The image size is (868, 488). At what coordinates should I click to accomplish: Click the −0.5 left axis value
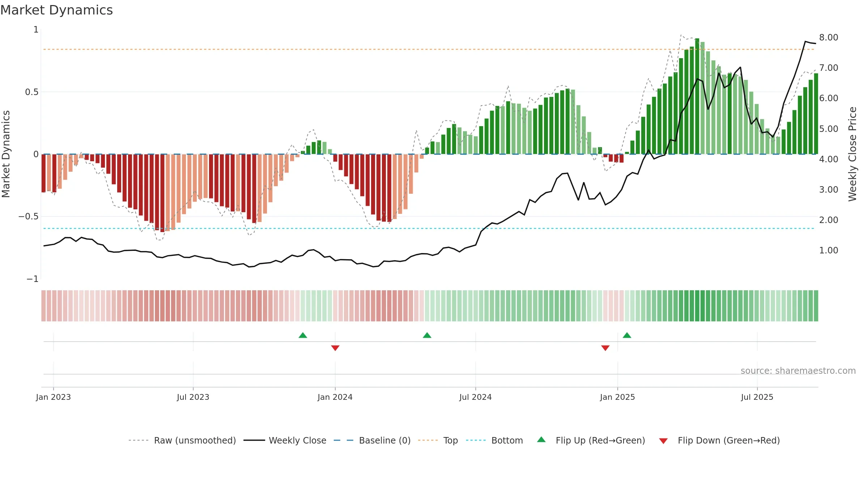coord(28,216)
